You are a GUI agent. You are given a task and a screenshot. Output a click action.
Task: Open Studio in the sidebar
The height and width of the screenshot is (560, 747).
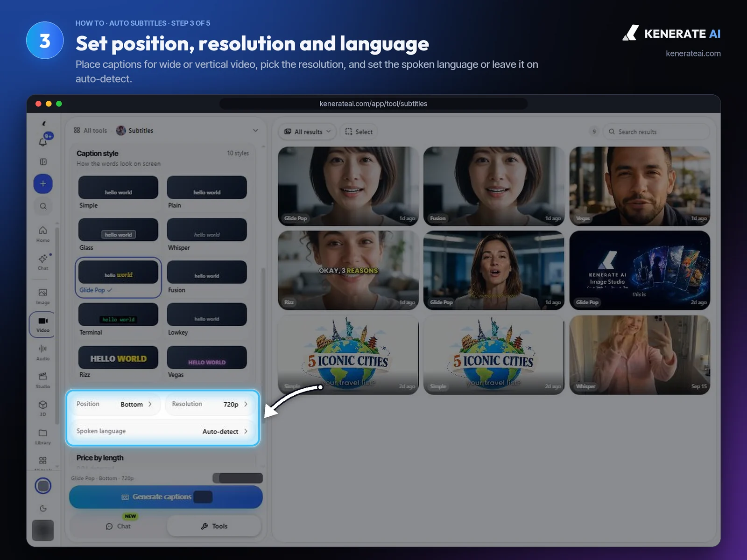tap(43, 380)
